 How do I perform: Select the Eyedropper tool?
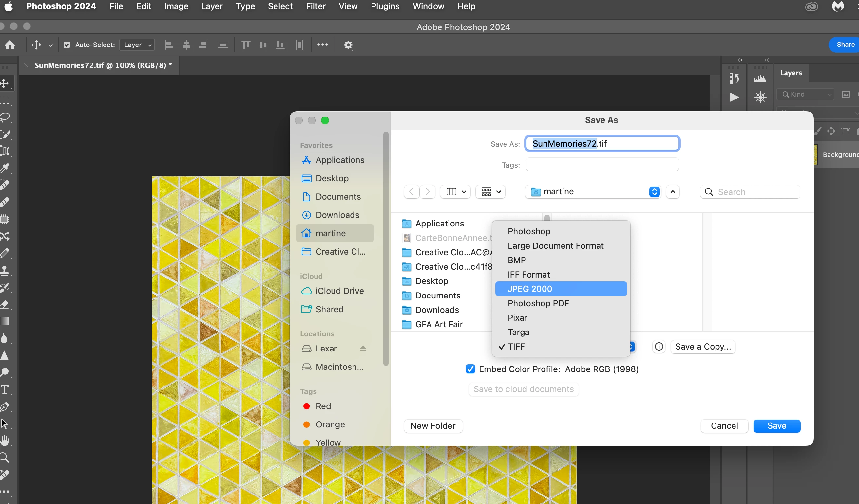pos(5,168)
